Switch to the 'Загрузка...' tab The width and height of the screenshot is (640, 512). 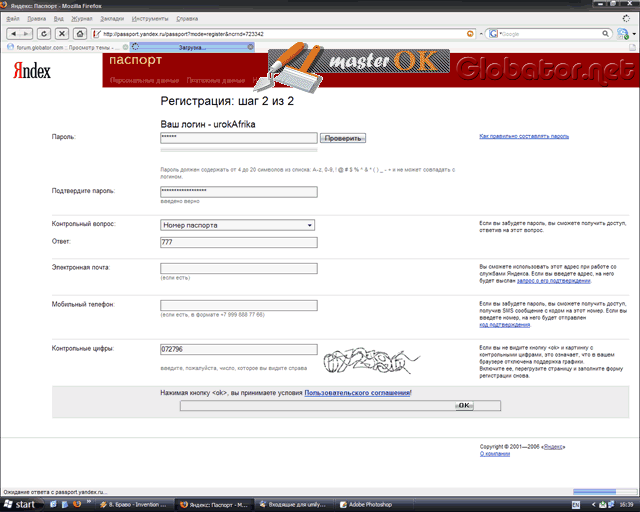click(x=192, y=47)
